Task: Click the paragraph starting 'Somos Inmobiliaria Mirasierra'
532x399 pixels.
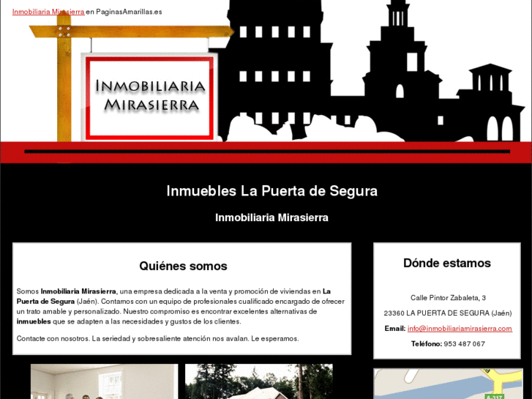Action: 181,306
